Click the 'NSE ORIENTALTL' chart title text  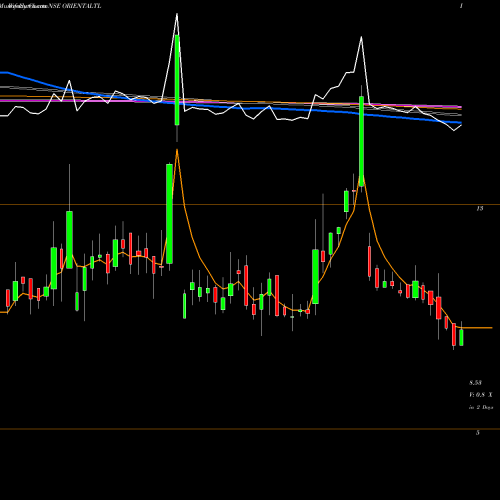pos(75,6)
